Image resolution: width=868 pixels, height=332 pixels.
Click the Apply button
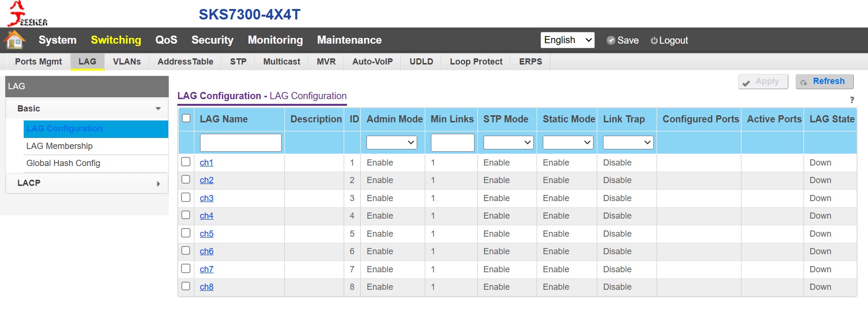763,82
